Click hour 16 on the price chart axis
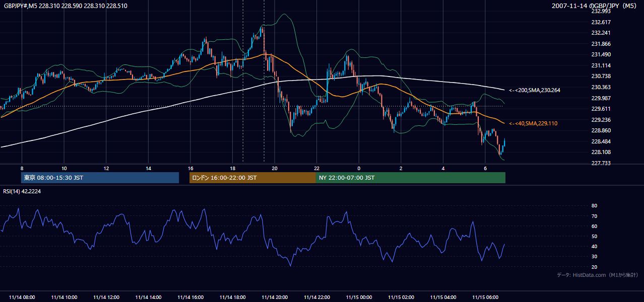This screenshot has width=644, height=302. [190, 168]
